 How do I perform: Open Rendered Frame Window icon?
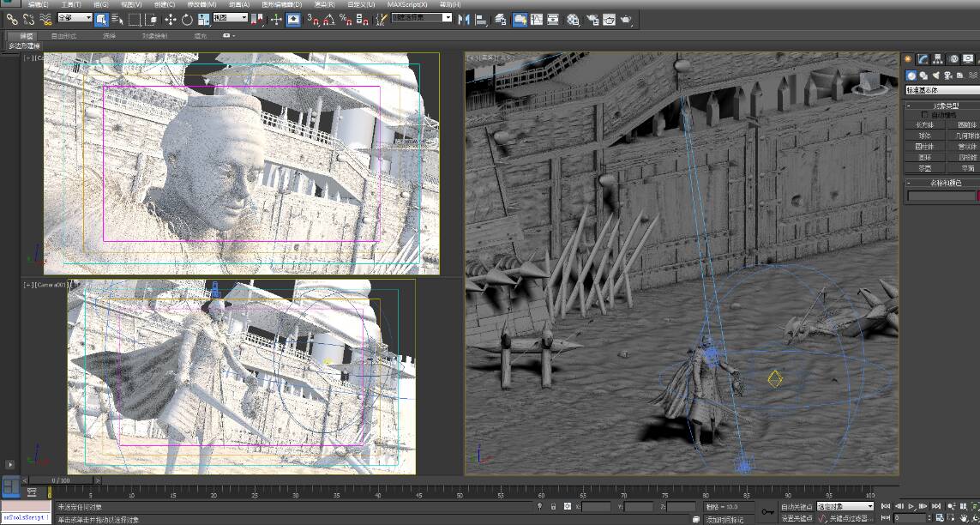click(x=609, y=20)
